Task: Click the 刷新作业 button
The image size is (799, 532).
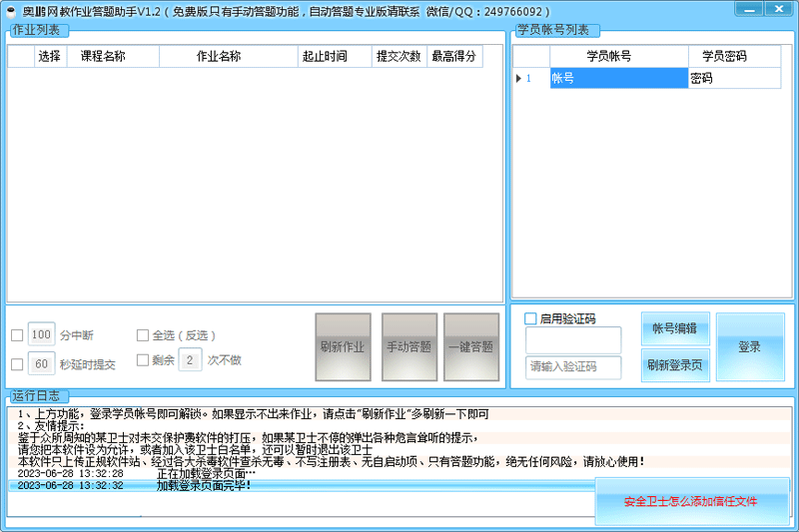Action: pyautogui.click(x=343, y=346)
